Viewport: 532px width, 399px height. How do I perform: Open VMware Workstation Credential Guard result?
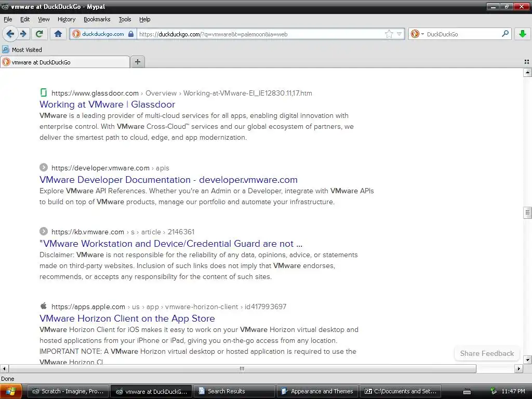tap(170, 244)
